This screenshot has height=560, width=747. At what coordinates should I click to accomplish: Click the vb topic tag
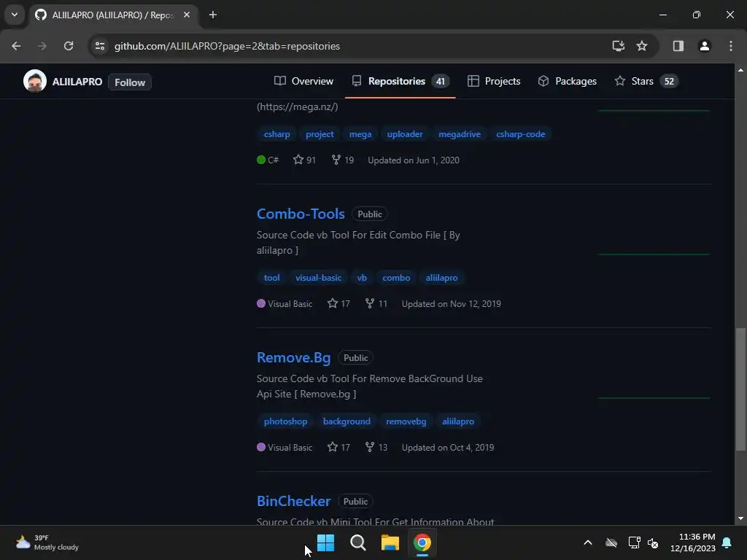[362, 278]
